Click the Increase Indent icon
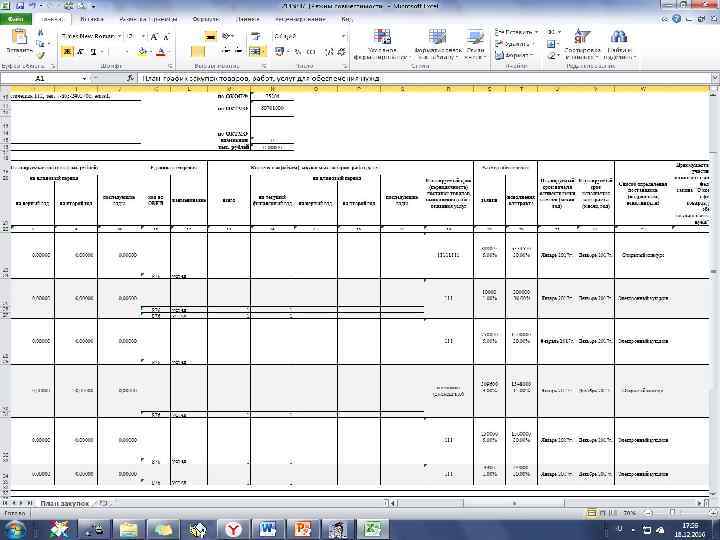 239,51
